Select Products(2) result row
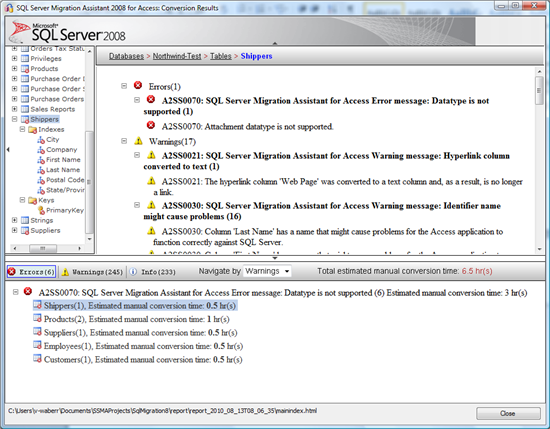The image size is (550, 429). click(132, 319)
